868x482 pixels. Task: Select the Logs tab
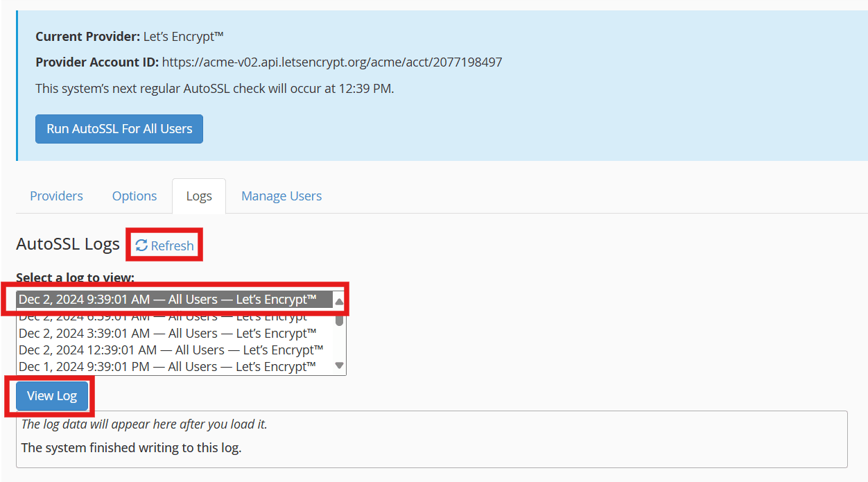[x=199, y=196]
